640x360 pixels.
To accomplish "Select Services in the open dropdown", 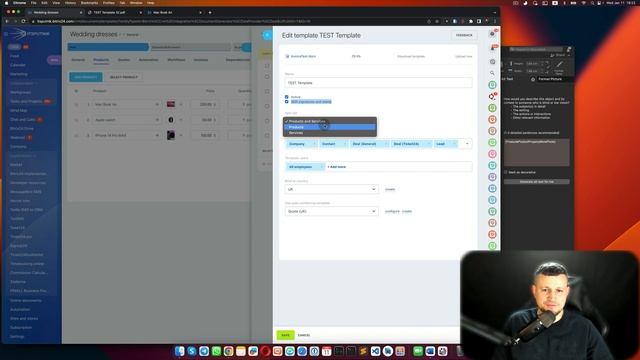I will [330, 133].
